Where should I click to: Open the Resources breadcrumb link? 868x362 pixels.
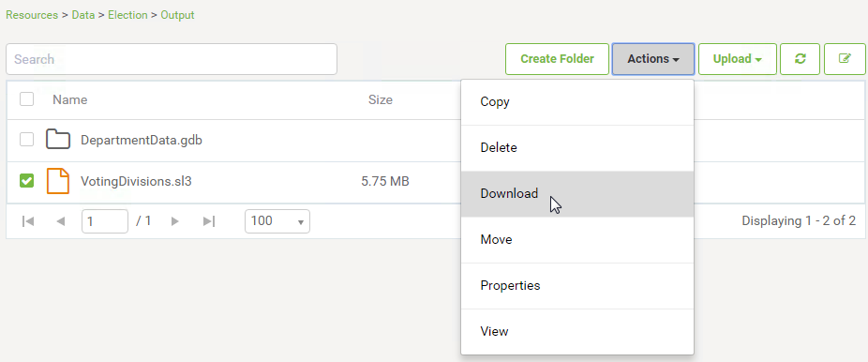[32, 15]
